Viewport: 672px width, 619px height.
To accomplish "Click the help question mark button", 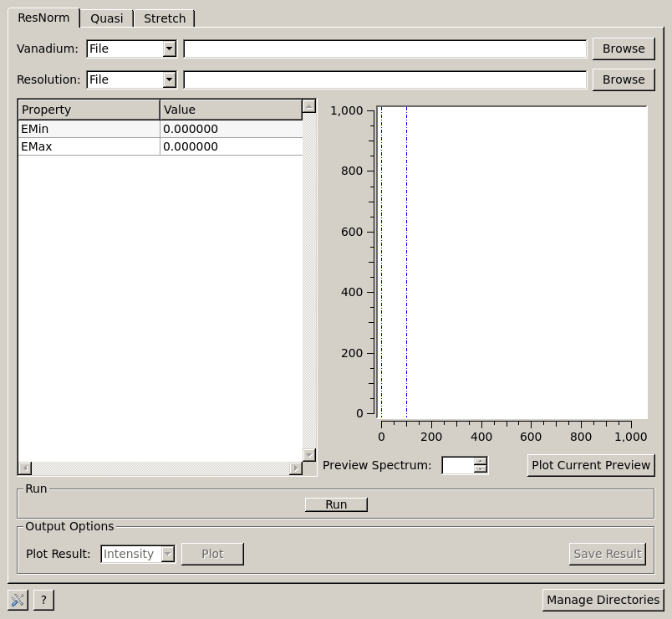I will click(x=43, y=600).
